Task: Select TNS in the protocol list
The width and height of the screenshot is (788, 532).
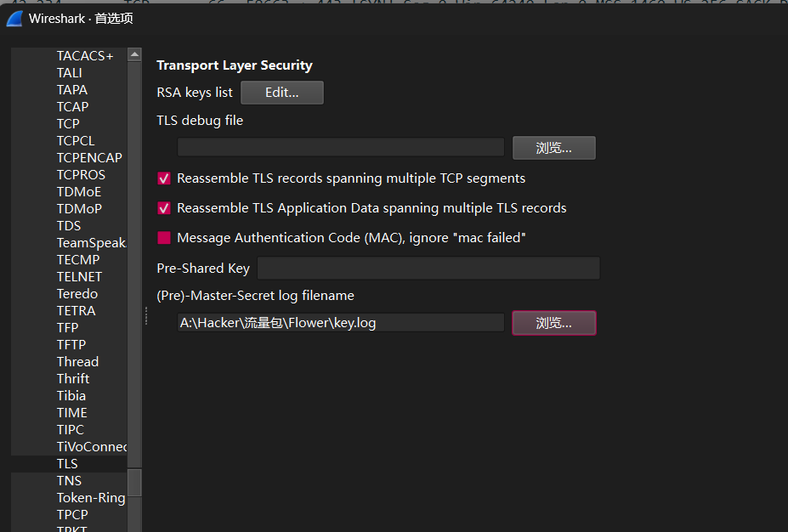Action: click(x=69, y=481)
